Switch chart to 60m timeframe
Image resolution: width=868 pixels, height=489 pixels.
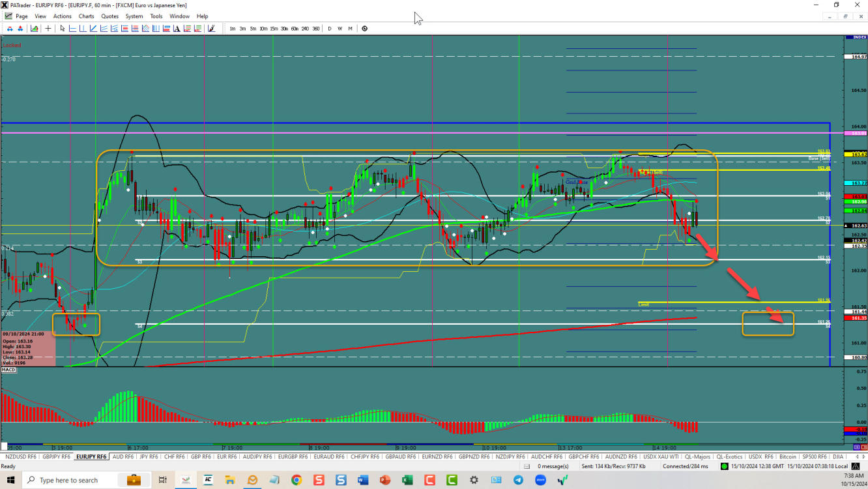tap(295, 29)
